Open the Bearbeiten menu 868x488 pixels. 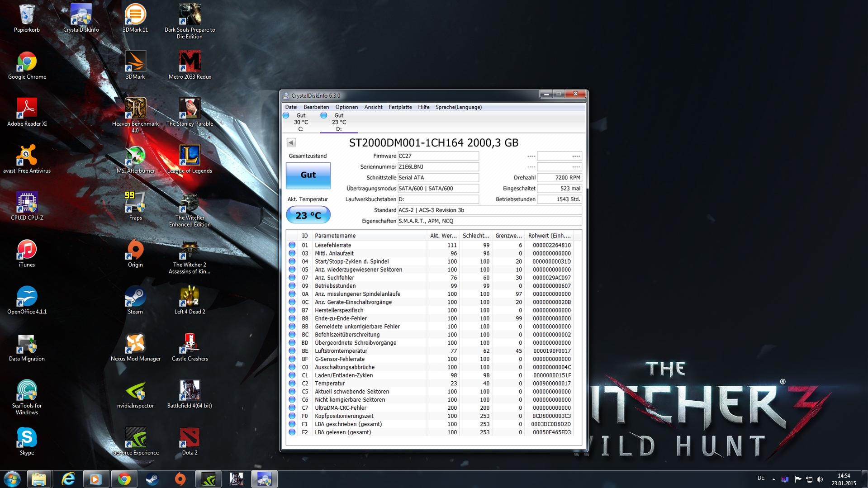[316, 107]
